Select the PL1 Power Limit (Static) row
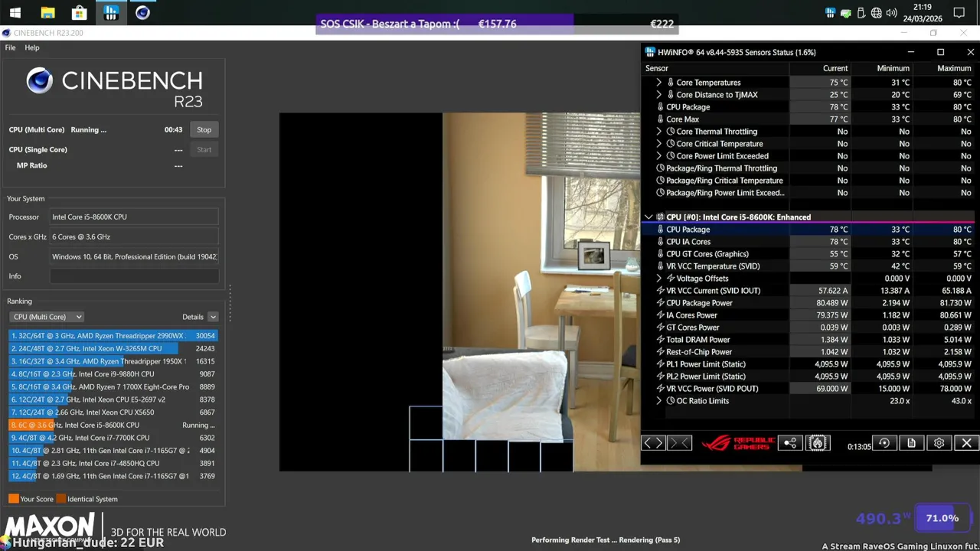Image resolution: width=980 pixels, height=551 pixels. 808,364
